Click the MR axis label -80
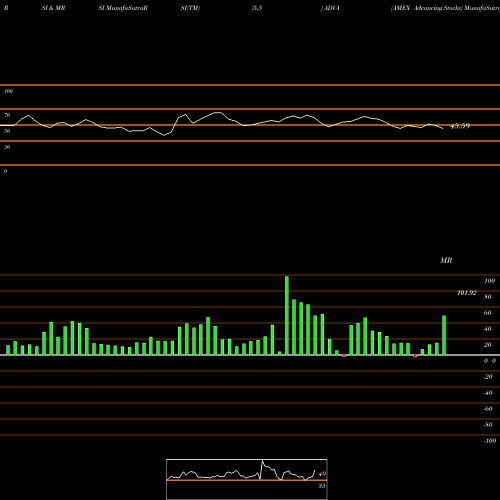Image resolution: width=500 pixels, height=500 pixels. [x=488, y=425]
